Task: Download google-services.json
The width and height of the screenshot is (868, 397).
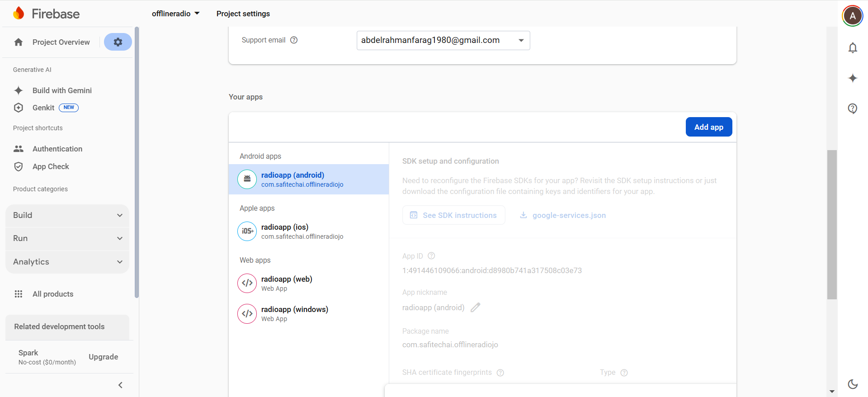Action: click(x=563, y=215)
